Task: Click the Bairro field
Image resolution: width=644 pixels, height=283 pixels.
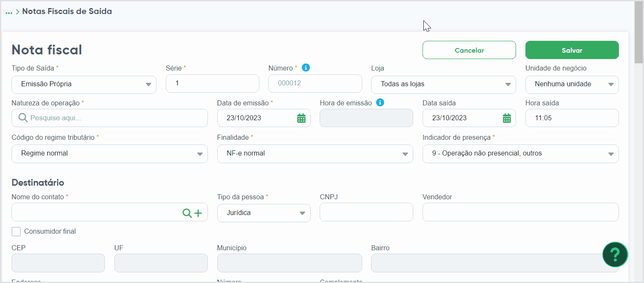Action: pyautogui.click(x=495, y=263)
